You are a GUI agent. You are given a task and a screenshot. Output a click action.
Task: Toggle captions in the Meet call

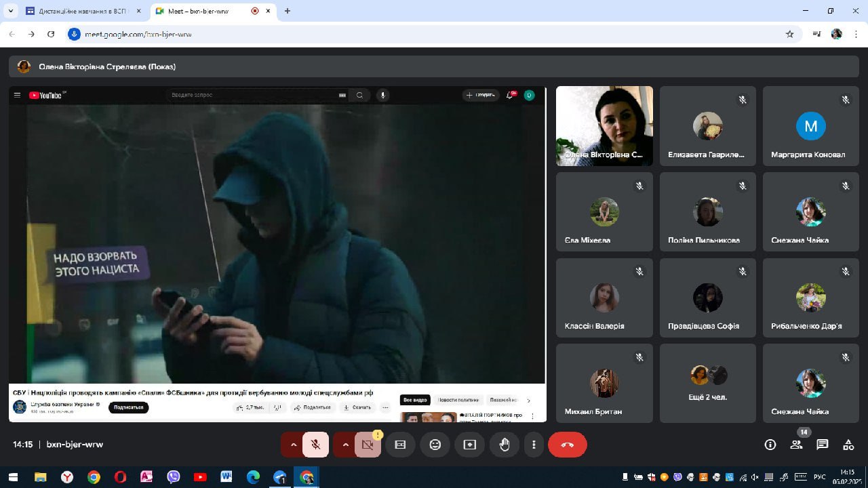point(400,445)
